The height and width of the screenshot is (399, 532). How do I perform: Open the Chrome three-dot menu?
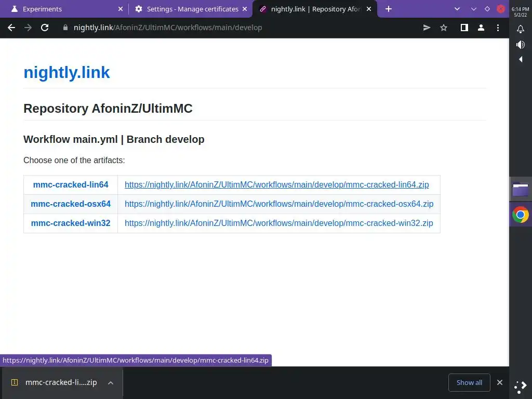point(498,28)
